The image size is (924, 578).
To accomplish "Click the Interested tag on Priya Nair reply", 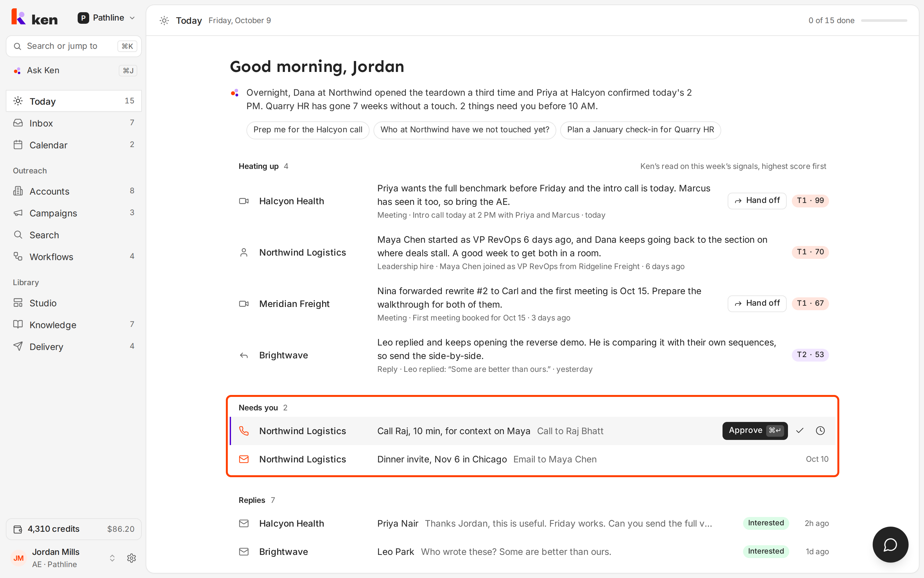I will [x=766, y=523].
